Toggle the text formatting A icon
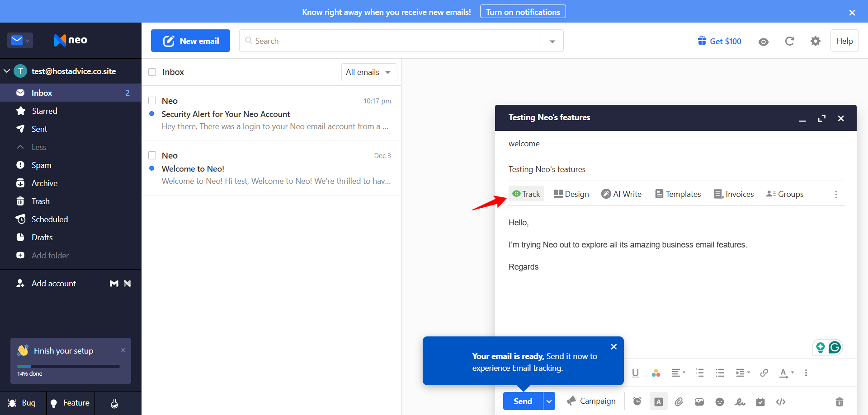The height and width of the screenshot is (415, 868). pyautogui.click(x=659, y=401)
